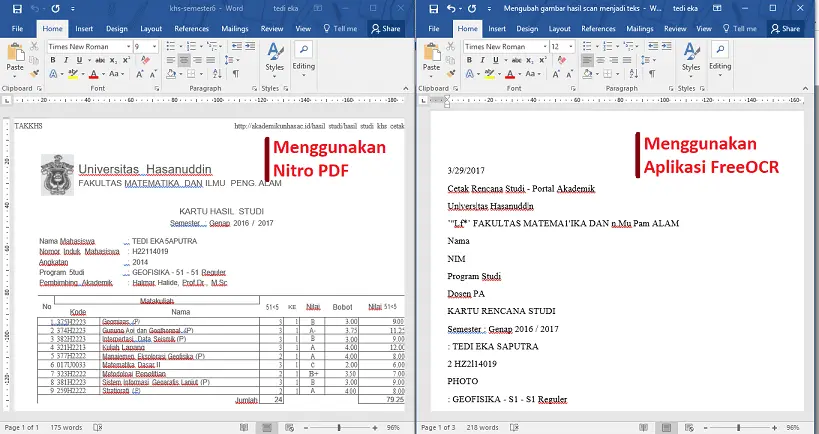Click Shading paint bucket in Mengubah gambar window

click(590, 74)
